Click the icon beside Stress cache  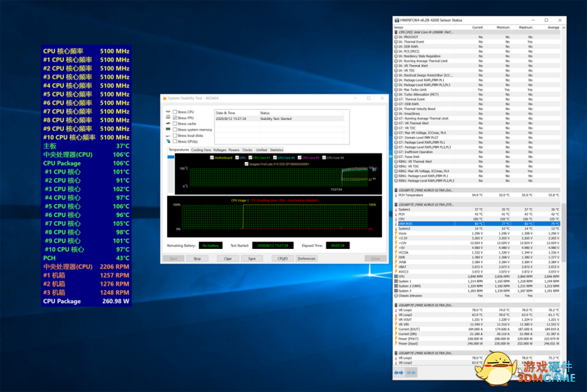tap(168, 123)
